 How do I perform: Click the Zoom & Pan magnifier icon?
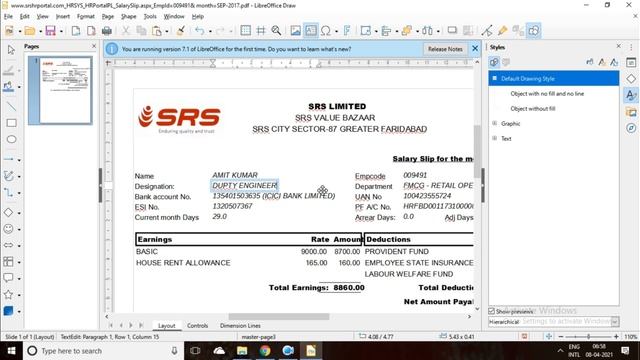276,31
